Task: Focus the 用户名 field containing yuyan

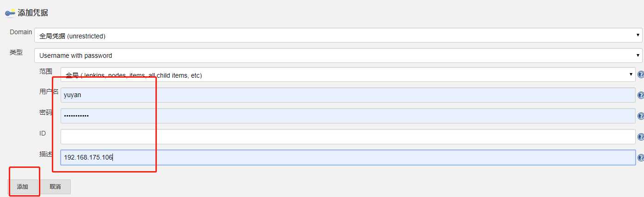Action: pyautogui.click(x=348, y=95)
